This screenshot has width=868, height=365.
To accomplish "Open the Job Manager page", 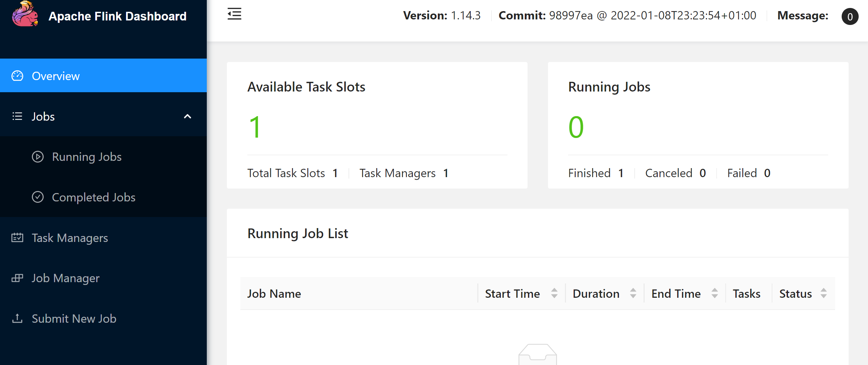I will pos(103,278).
